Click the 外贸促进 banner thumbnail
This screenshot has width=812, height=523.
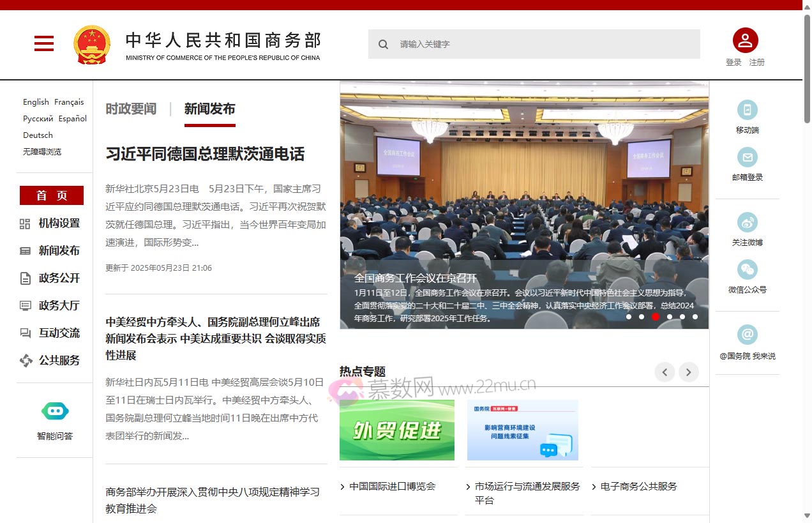pyautogui.click(x=397, y=430)
